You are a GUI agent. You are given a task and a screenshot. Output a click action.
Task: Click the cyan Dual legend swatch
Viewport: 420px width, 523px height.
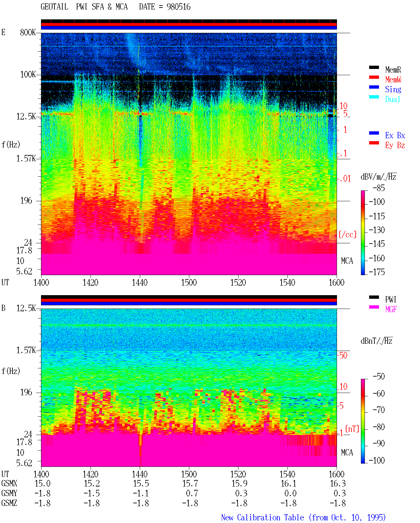374,97
